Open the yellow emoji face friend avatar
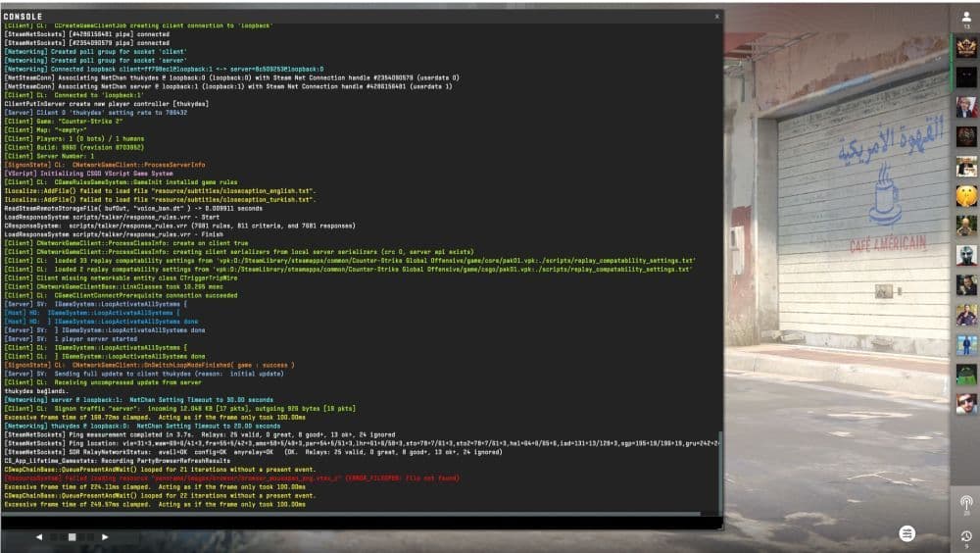This screenshot has height=553, width=980. [966, 196]
